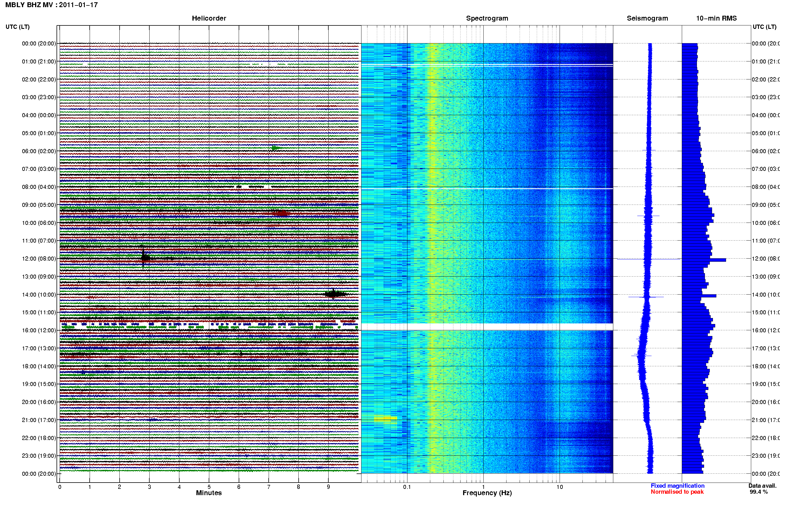Image resolution: width=812 pixels, height=508 pixels.
Task: Click the 07:00 (03:00) time label on the left axis
Action: [x=39, y=169]
